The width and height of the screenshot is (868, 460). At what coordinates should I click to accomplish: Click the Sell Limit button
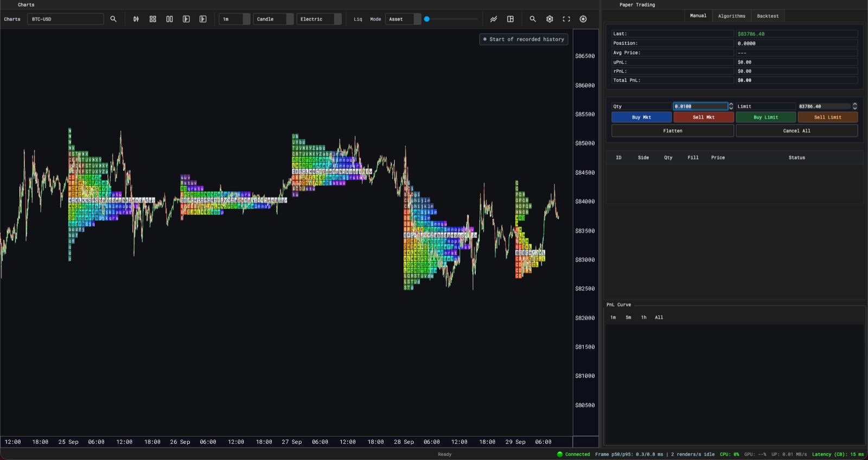(828, 117)
